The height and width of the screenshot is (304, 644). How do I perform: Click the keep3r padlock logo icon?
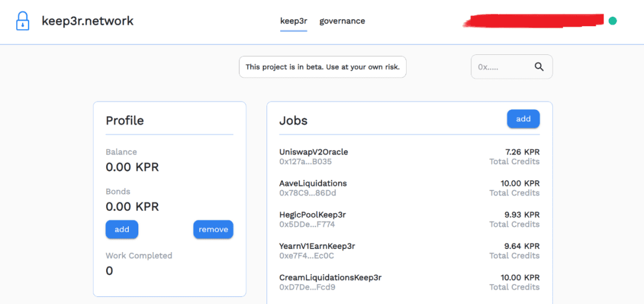click(x=23, y=20)
